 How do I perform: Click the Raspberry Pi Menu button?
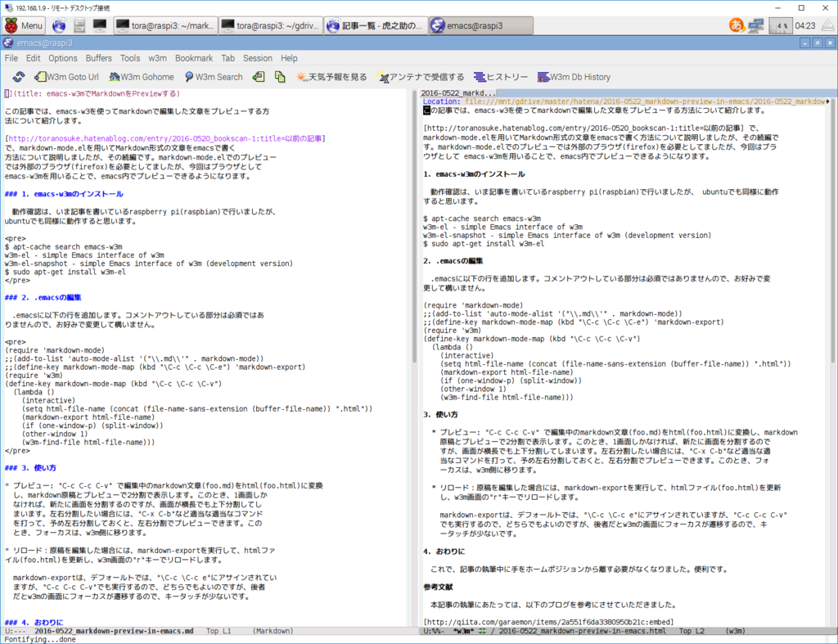pos(23,25)
